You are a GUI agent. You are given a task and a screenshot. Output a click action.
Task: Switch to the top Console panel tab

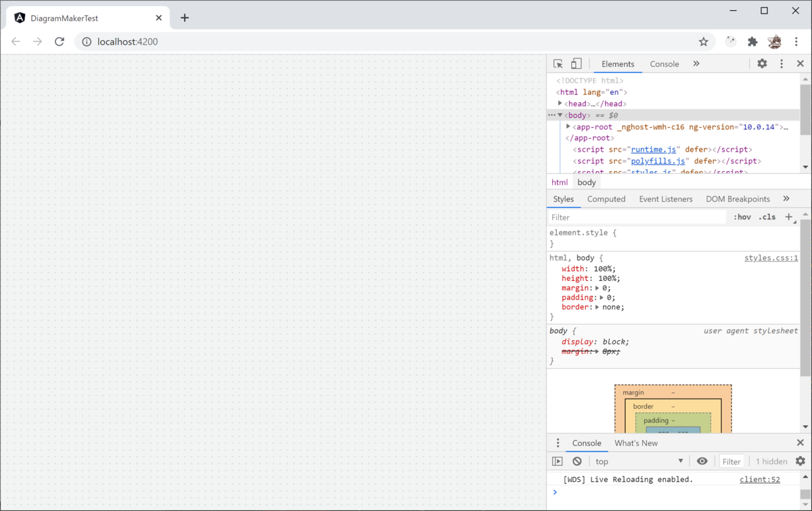[x=664, y=64]
